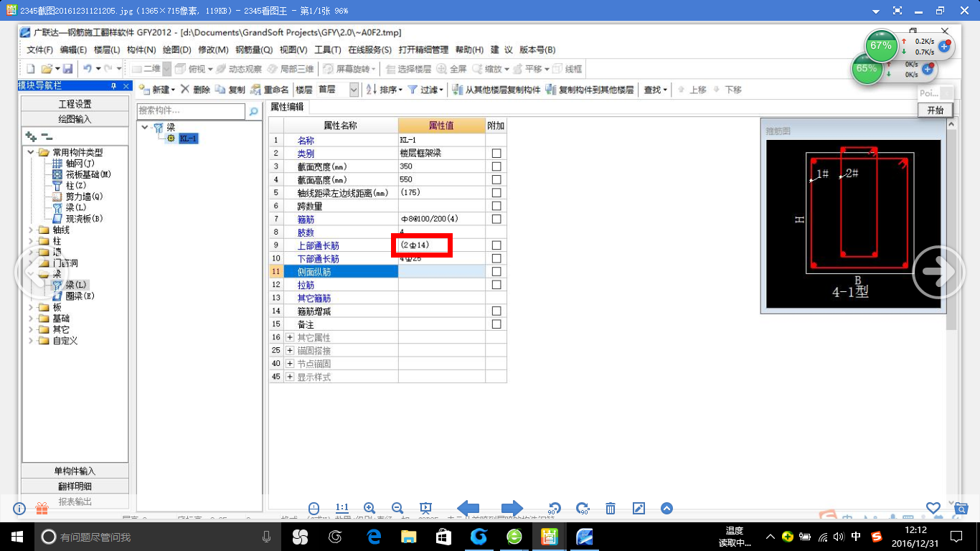Click the viewer 1:1 actual size icon
Screen dimensions: 980x551
(342, 508)
